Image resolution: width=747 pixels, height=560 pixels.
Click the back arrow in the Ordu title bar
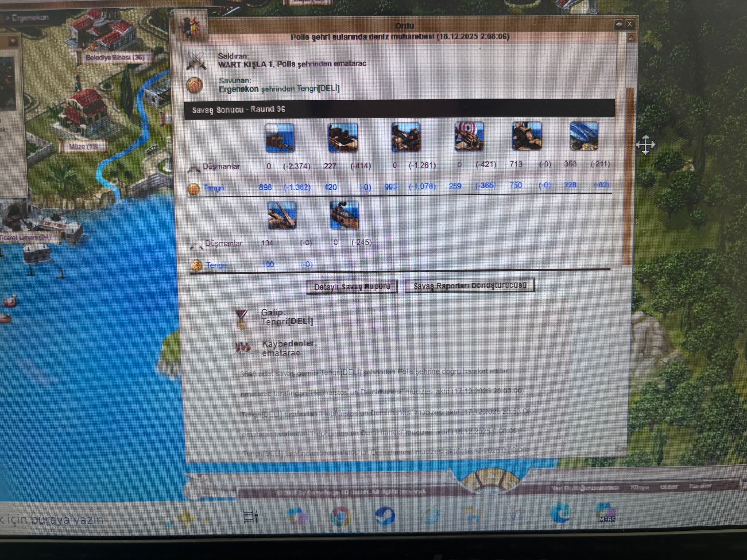[619, 25]
